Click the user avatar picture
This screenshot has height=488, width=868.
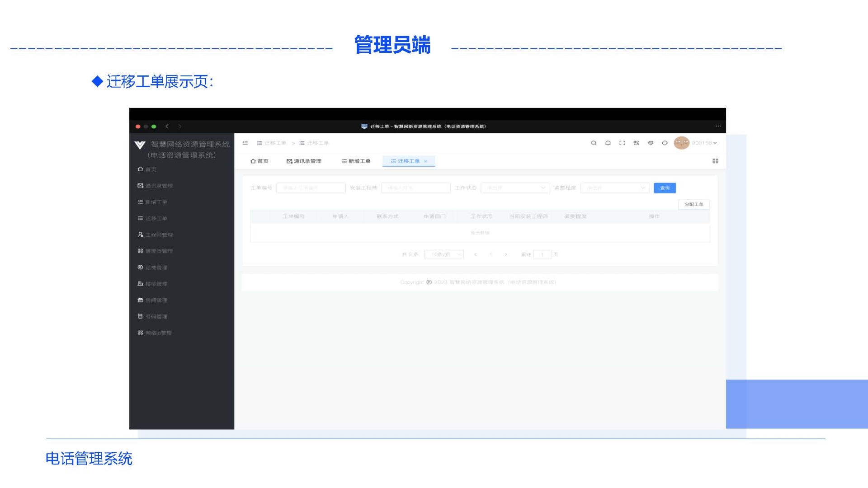[x=681, y=143]
